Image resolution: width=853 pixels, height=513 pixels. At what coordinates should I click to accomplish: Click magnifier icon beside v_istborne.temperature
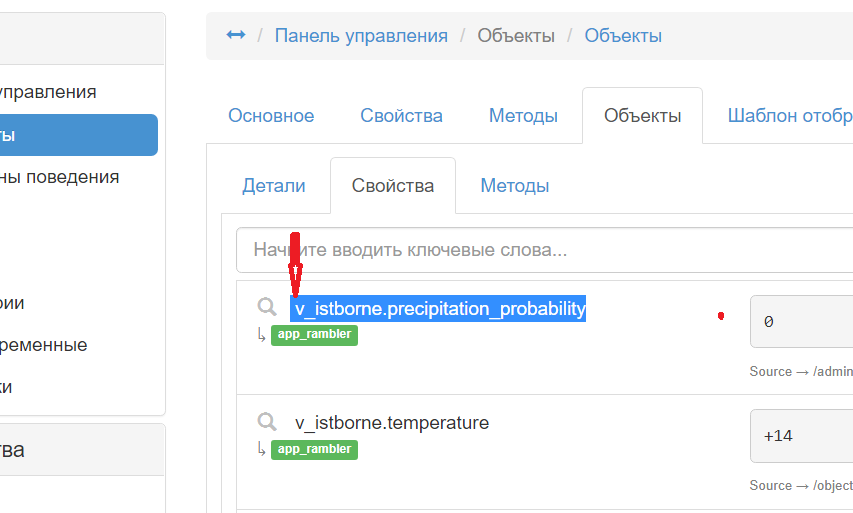(267, 422)
